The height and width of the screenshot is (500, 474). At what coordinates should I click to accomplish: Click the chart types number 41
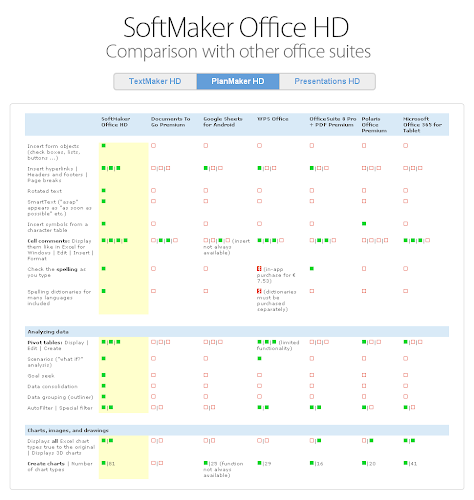tap(414, 464)
